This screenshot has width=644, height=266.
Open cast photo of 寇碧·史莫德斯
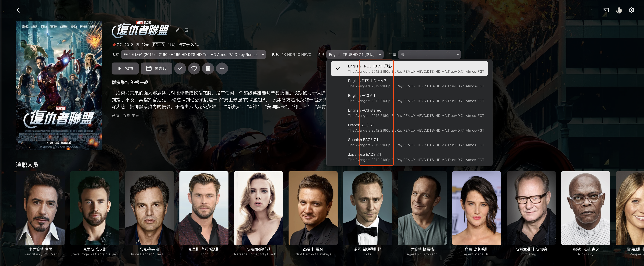tap(477, 208)
